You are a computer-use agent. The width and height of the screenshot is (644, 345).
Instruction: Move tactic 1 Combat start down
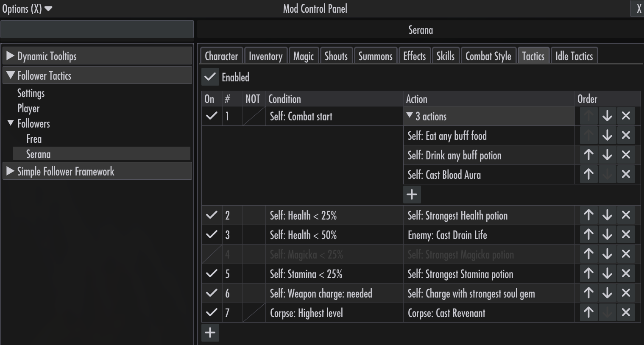pyautogui.click(x=607, y=116)
